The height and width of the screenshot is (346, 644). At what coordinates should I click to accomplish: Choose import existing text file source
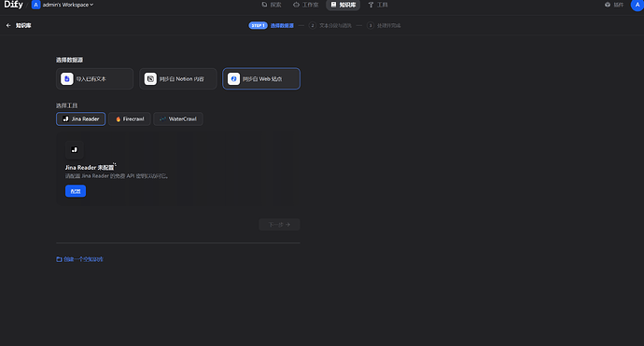coord(95,78)
